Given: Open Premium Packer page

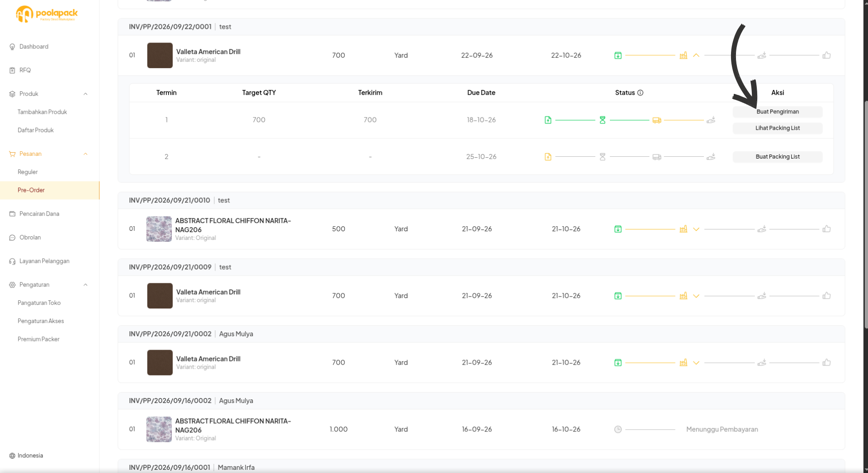Looking at the screenshot, I should pyautogui.click(x=38, y=339).
